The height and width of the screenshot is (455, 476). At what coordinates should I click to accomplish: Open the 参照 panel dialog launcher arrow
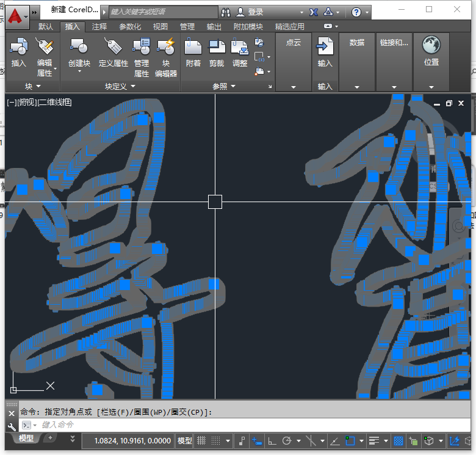[270, 87]
